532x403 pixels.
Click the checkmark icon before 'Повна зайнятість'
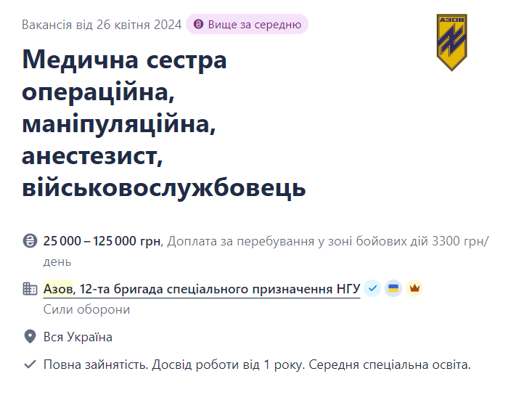tap(30, 365)
